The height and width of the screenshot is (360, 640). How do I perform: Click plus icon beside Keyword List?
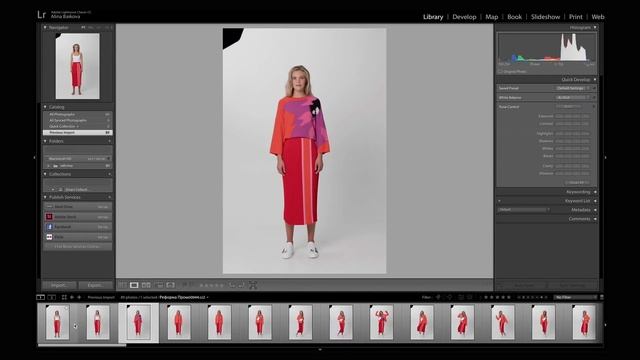point(499,201)
